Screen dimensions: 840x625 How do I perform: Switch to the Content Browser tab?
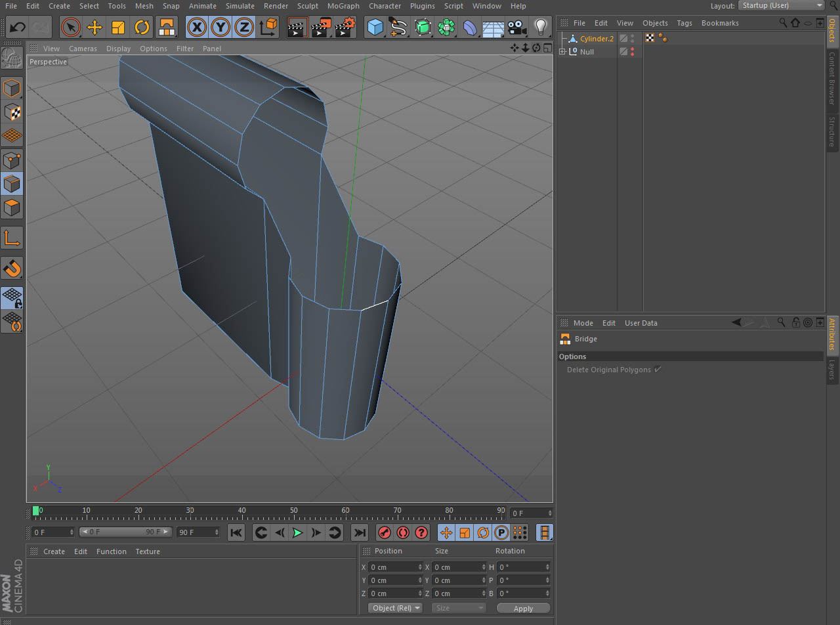(832, 78)
